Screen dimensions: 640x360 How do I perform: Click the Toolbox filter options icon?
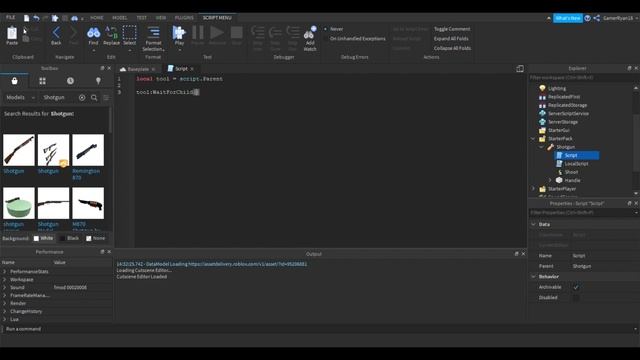[106, 98]
